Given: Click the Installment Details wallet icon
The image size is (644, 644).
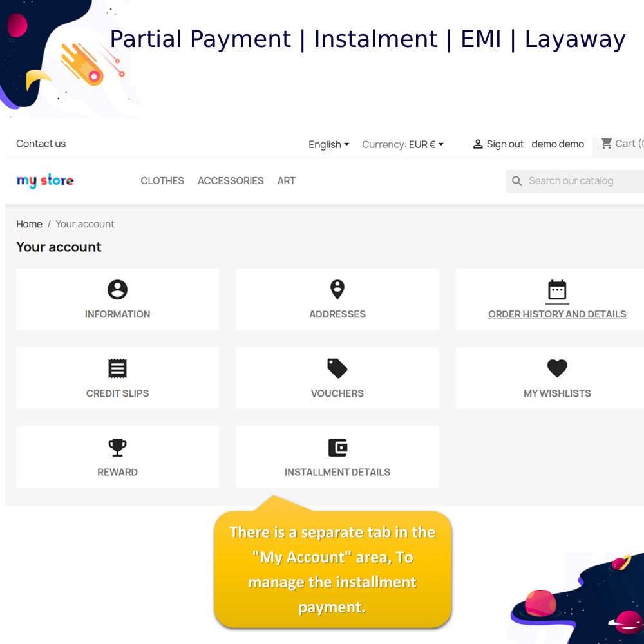Looking at the screenshot, I should point(337,448).
